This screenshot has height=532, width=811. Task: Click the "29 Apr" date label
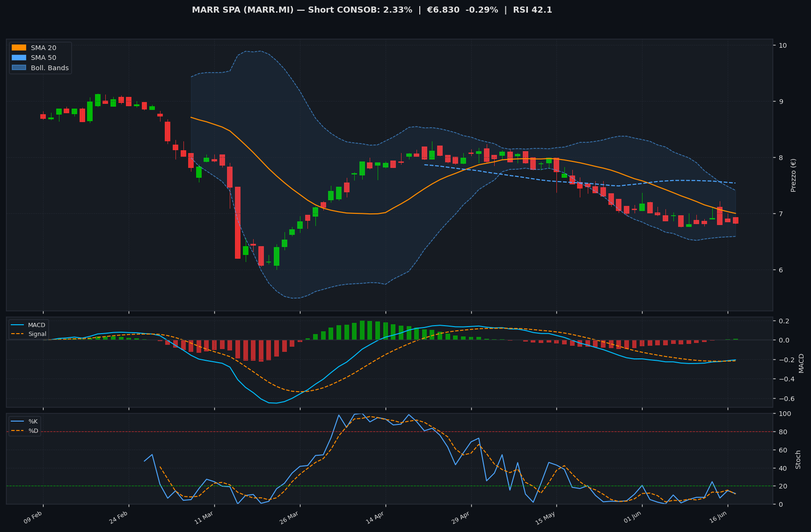click(461, 518)
